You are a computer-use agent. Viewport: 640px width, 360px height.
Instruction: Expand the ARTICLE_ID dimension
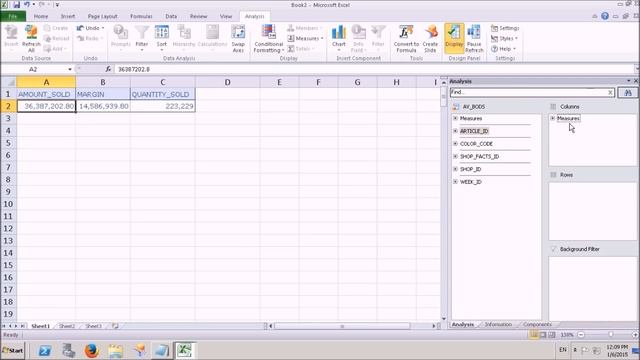click(456, 131)
